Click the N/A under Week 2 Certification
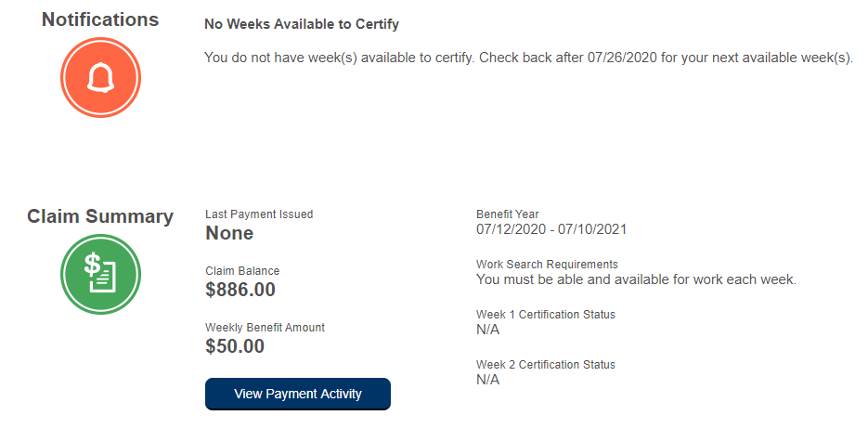Screen dimensions: 868x441 [x=487, y=380]
